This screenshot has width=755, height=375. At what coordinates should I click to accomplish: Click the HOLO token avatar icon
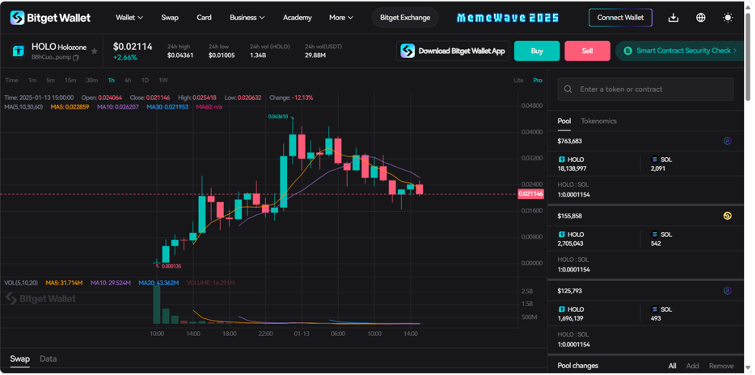click(18, 51)
